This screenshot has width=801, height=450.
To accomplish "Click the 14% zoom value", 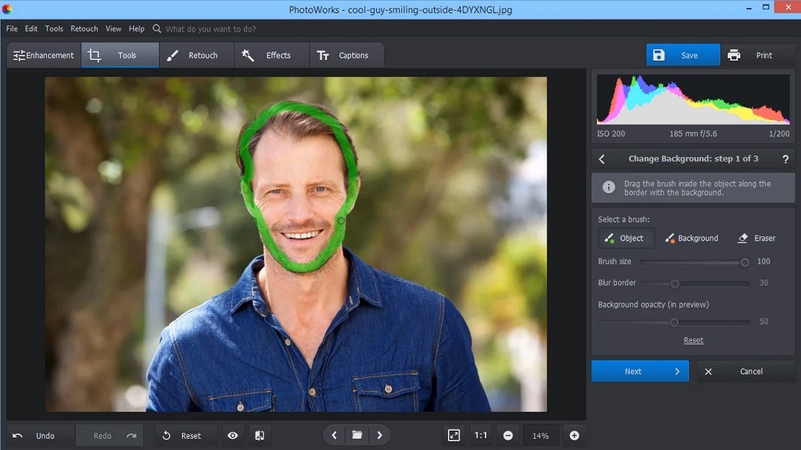I will (540, 436).
